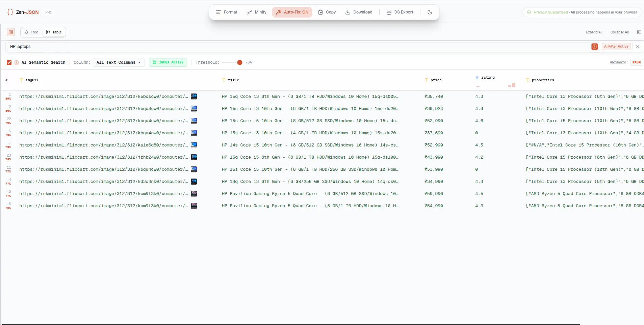Screen dimensions: 644x325
Task: Copy JSON to clipboard
Action: coord(327,12)
